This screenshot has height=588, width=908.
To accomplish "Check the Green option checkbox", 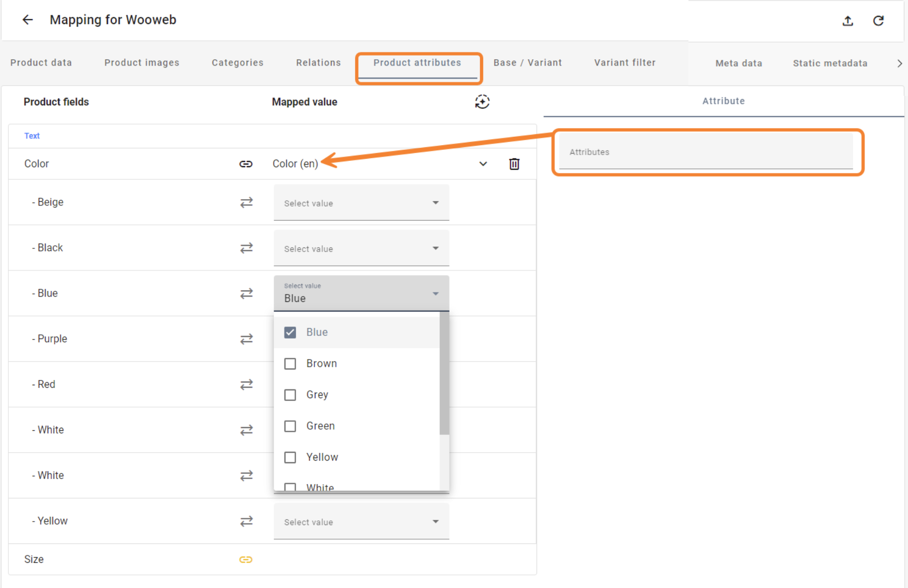I will coord(290,426).
